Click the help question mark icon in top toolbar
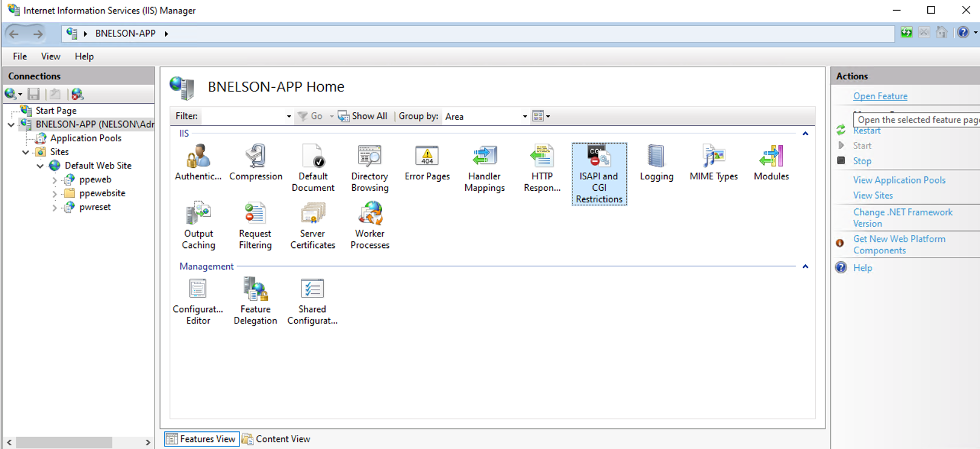 pos(963,33)
